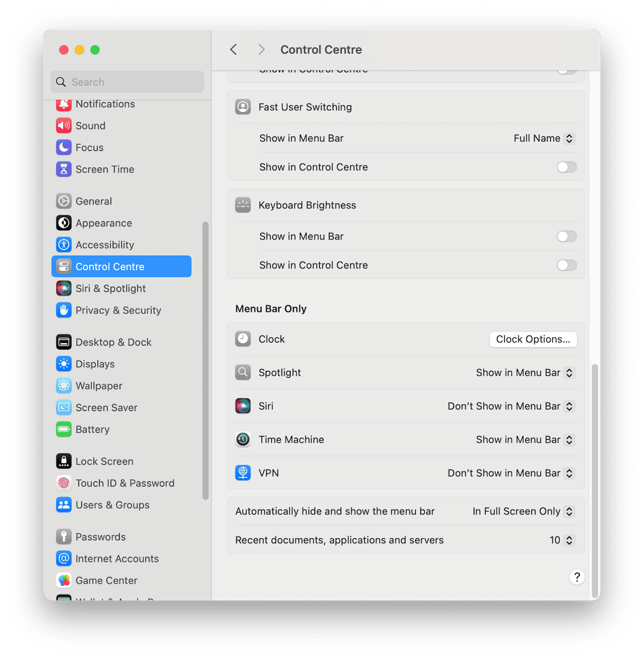
Task: Open the In Full Screen Only dropdown
Action: (523, 511)
